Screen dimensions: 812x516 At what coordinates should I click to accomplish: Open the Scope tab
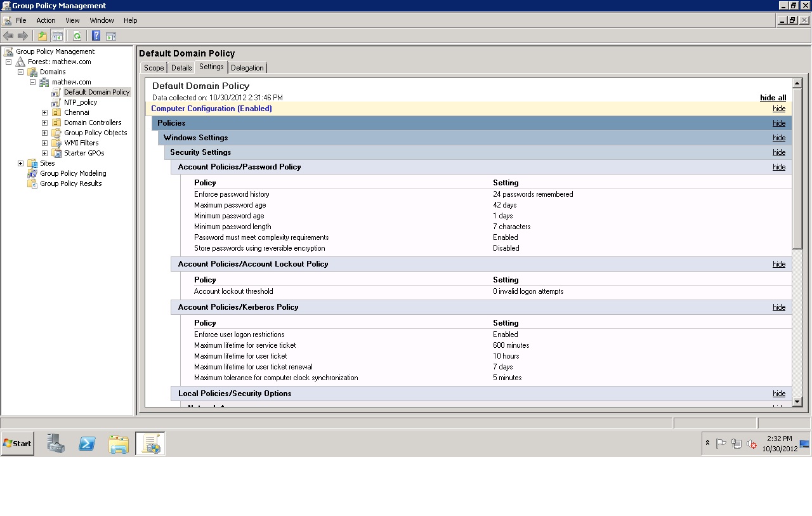[x=153, y=67]
